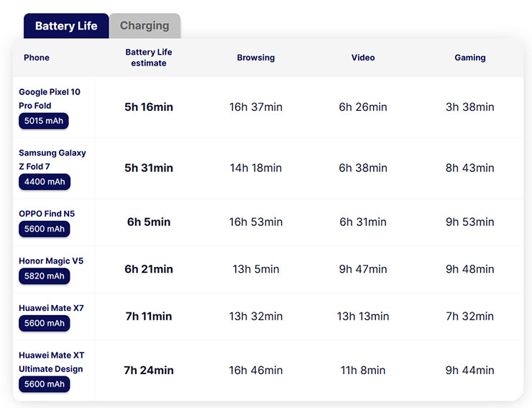Open the Samsung Galaxy Z Fold 7 link
The image size is (532, 408).
pyautogui.click(x=52, y=160)
